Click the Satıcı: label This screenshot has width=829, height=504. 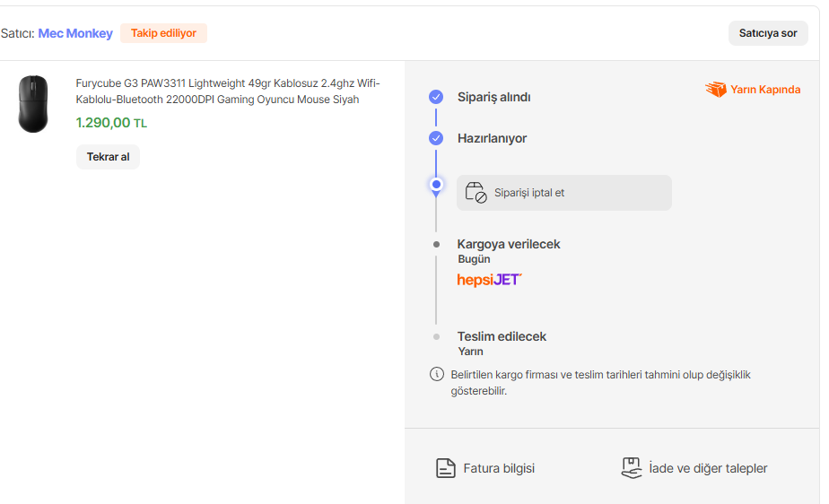click(17, 33)
